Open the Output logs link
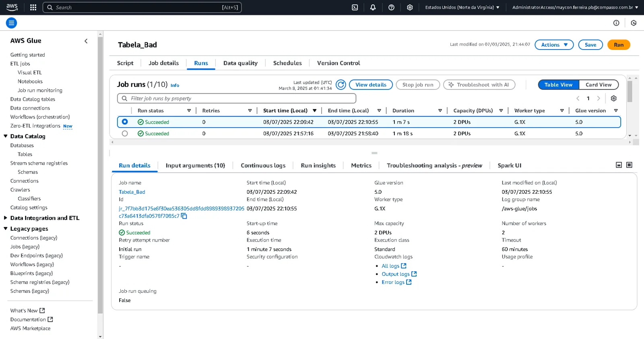Image resolution: width=644 pixels, height=339 pixels. coord(399,274)
